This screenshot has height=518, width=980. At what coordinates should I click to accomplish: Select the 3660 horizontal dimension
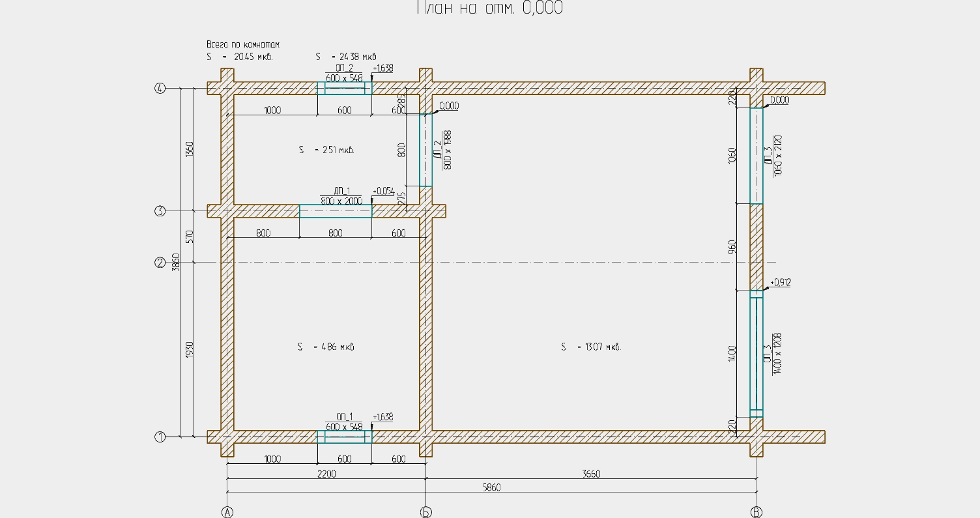click(x=590, y=474)
